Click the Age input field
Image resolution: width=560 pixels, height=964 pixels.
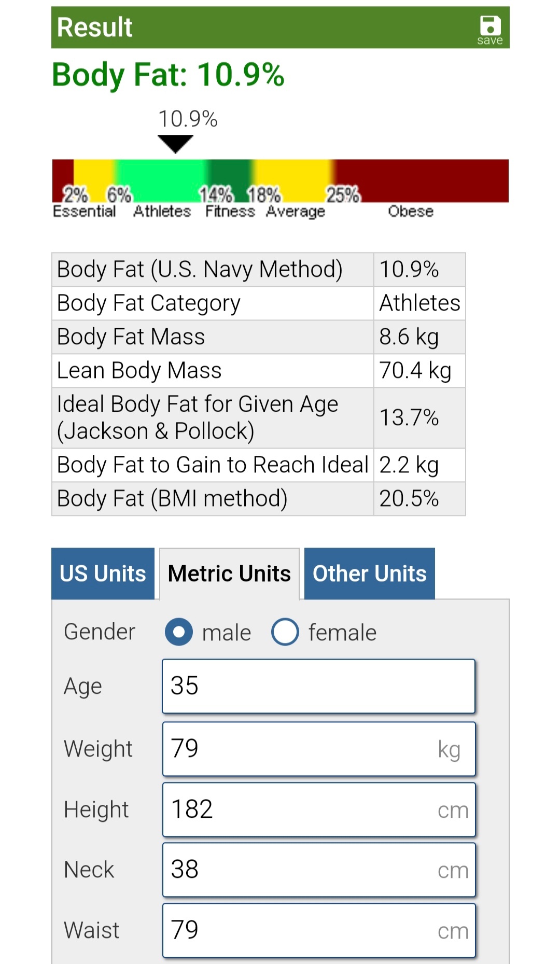tap(318, 686)
